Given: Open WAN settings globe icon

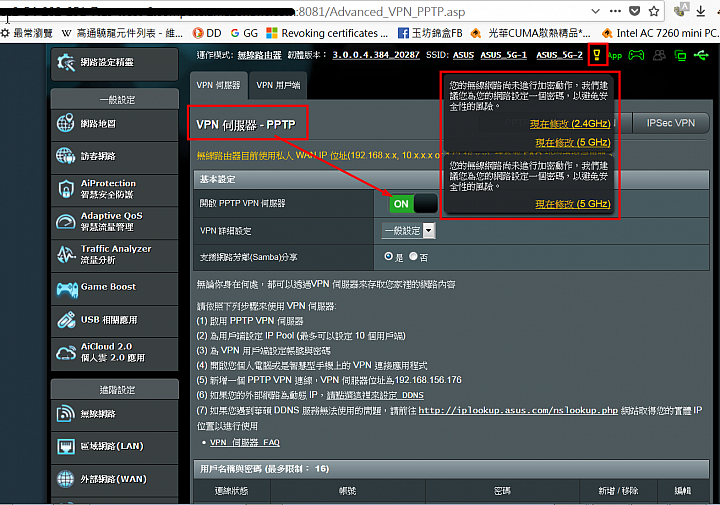Looking at the screenshot, I should coord(65,478).
